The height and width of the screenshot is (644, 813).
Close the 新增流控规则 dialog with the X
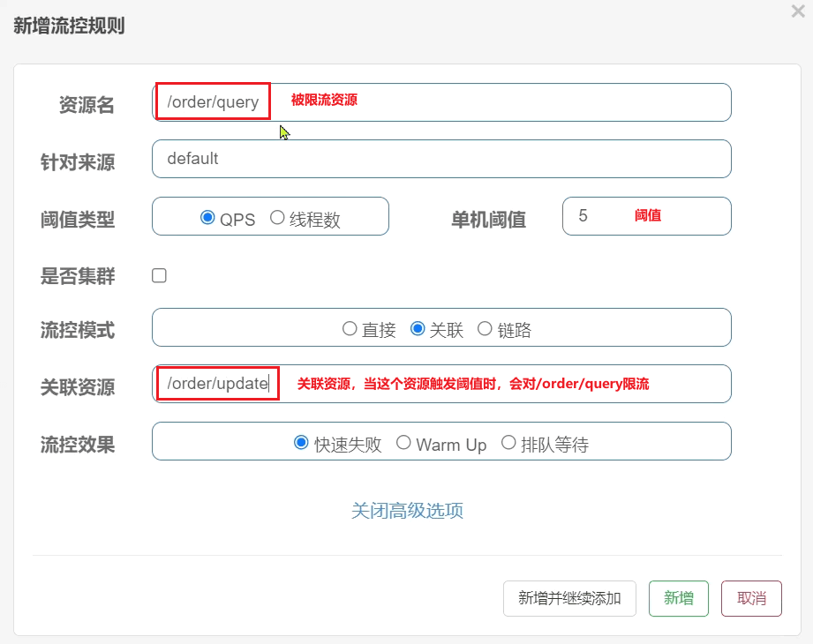click(x=798, y=11)
